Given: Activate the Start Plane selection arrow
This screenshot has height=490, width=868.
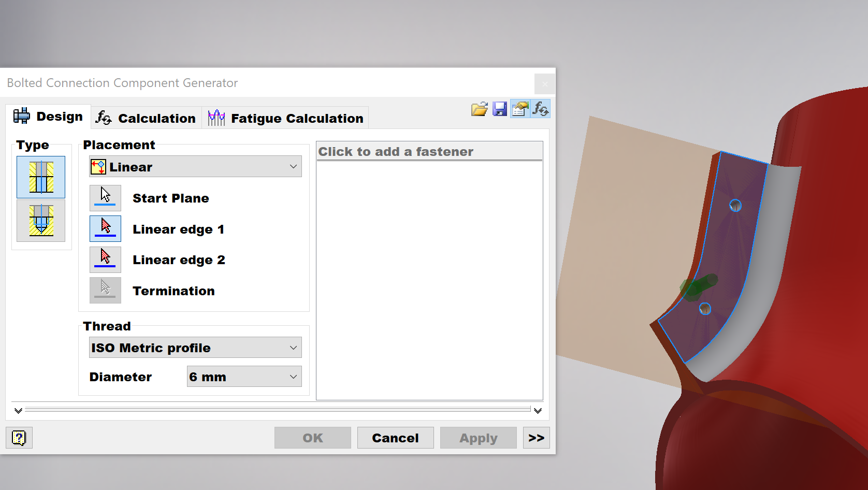Looking at the screenshot, I should (x=105, y=197).
